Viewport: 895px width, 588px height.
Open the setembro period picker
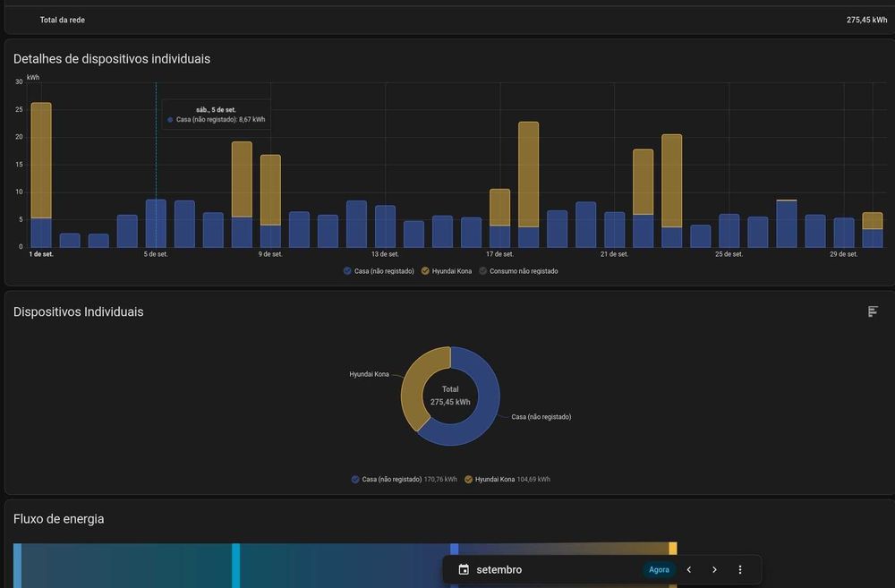[x=499, y=570]
